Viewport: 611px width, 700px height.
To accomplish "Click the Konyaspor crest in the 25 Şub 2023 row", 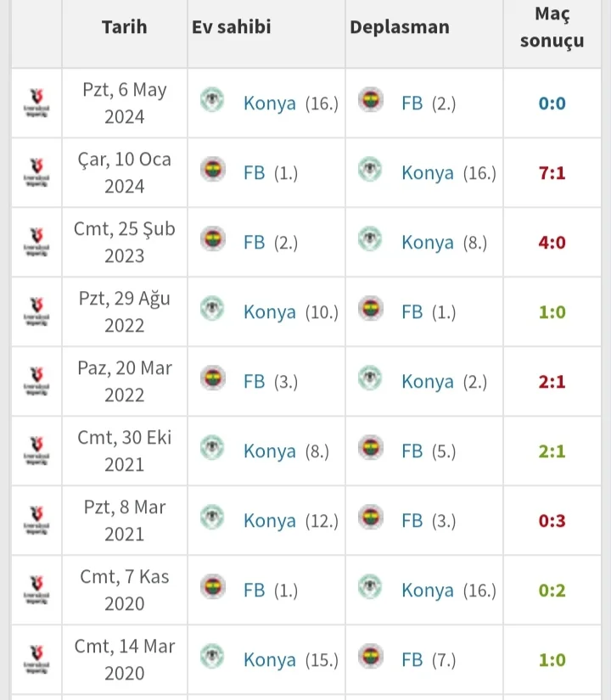I will click(370, 240).
